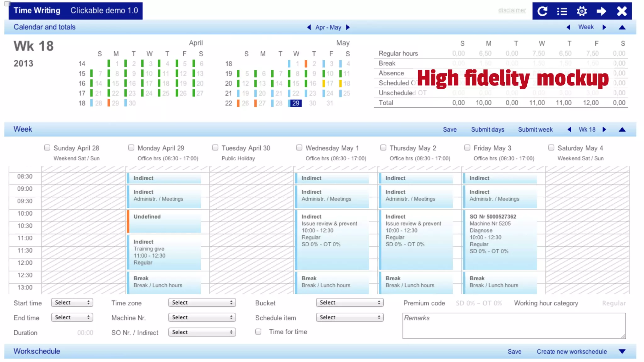644x362 pixels.
Task: Select May 29 in the calendar
Action: click(x=296, y=103)
